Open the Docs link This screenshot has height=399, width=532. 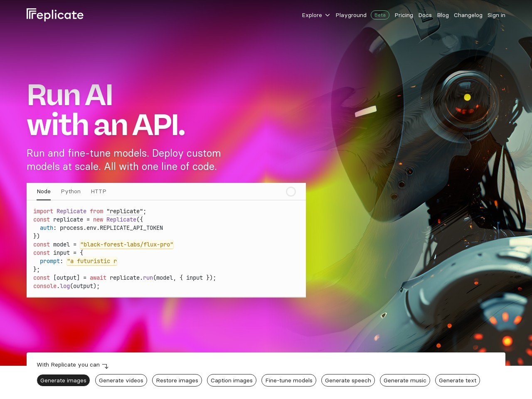(425, 15)
